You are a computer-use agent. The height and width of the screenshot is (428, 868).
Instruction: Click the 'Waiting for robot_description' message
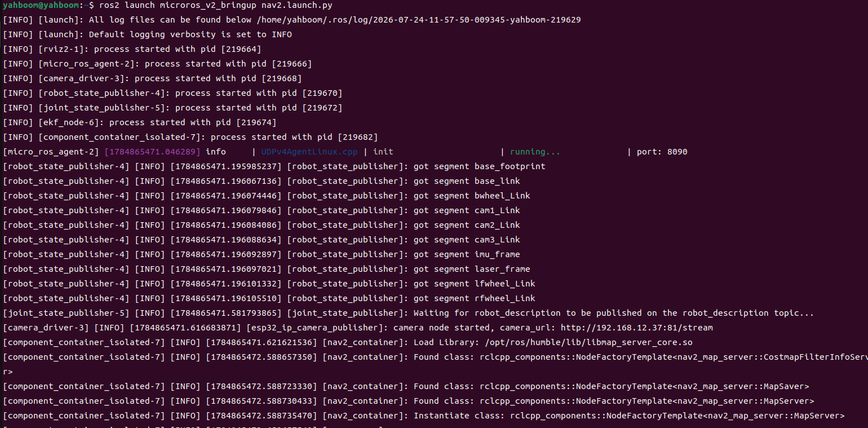(x=614, y=313)
